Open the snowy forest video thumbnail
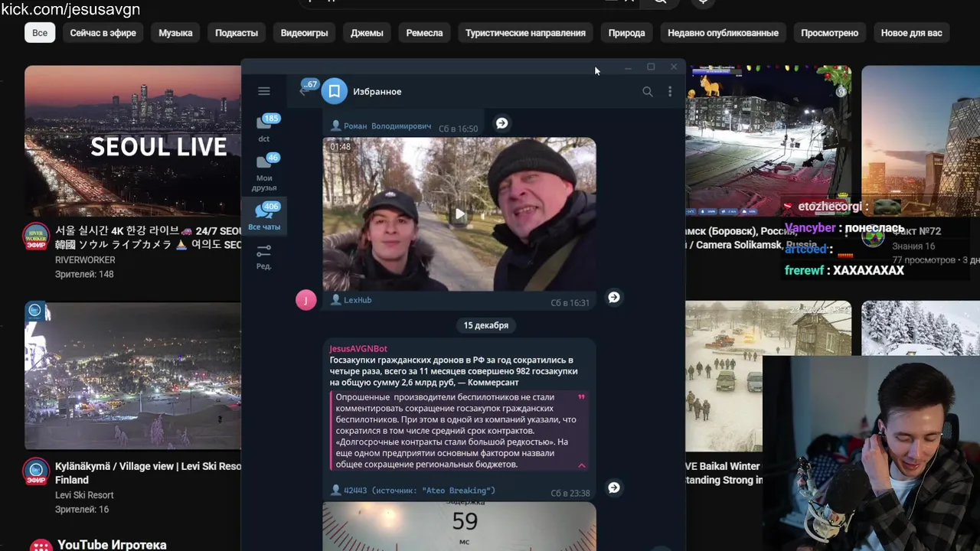This screenshot has height=551, width=980. coord(920,328)
